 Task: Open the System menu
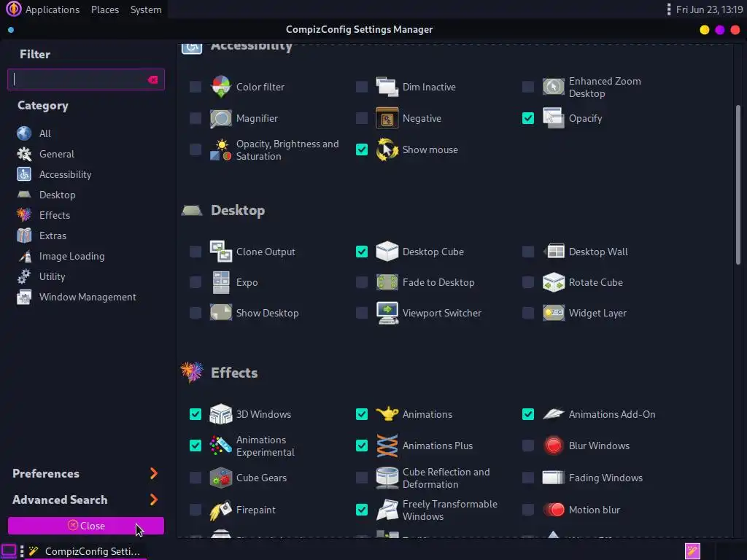click(x=146, y=9)
